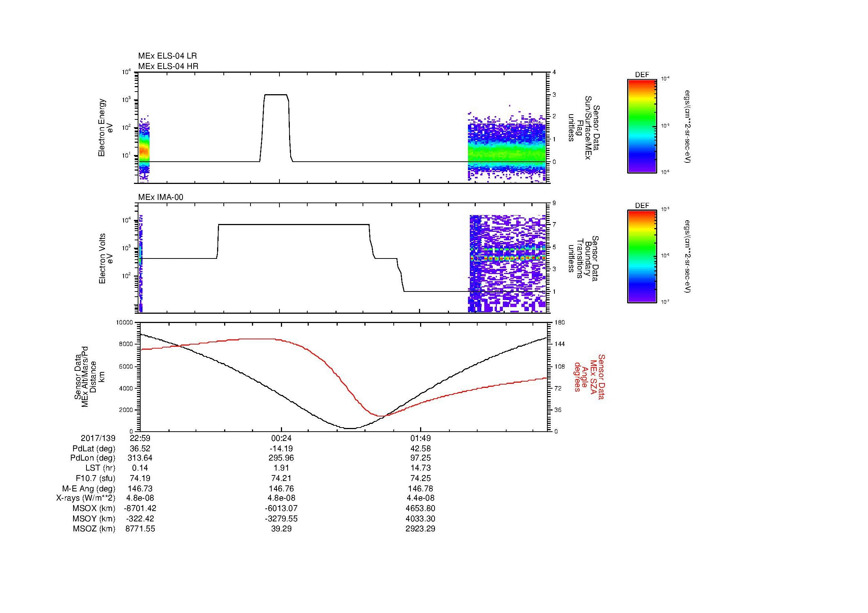
Task: Click the 'MEx ELS-04 HR' plot title
Action: click(x=168, y=66)
